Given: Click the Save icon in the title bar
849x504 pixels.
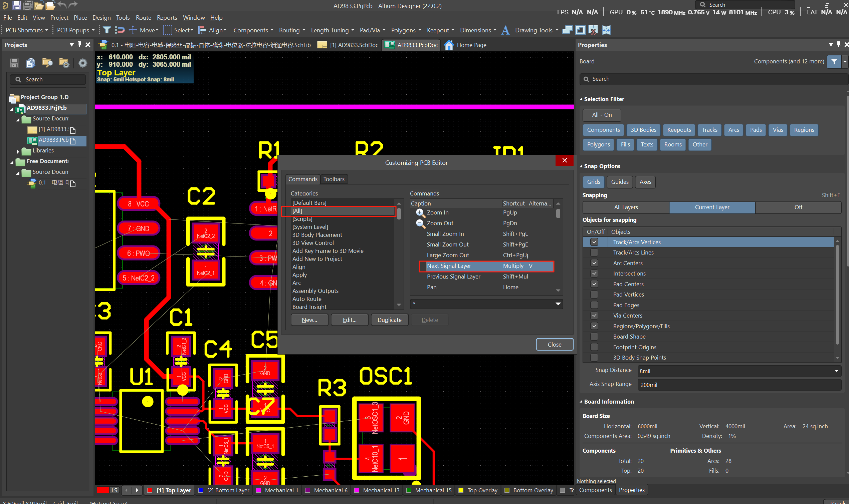Looking at the screenshot, I should [x=16, y=5].
